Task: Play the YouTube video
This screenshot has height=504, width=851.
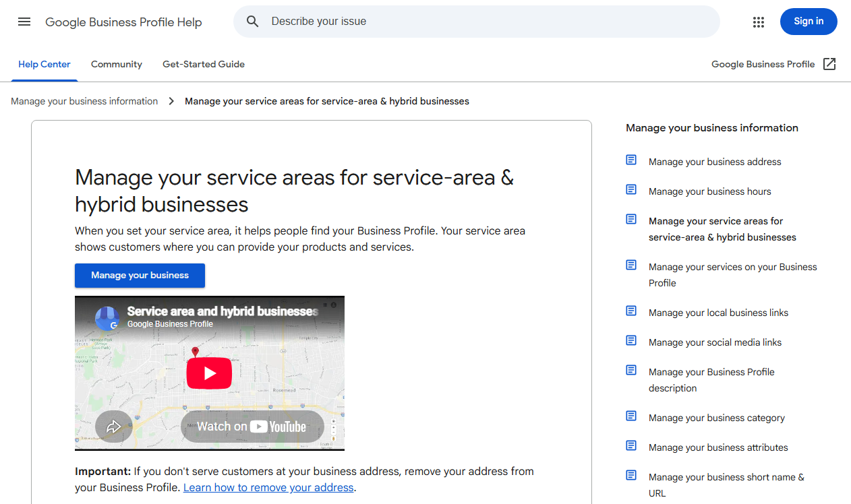Action: (x=209, y=373)
